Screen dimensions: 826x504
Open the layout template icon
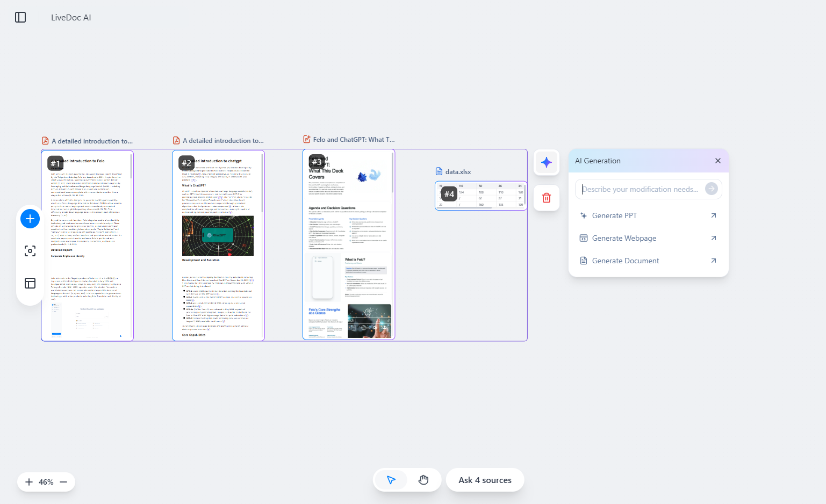click(30, 283)
